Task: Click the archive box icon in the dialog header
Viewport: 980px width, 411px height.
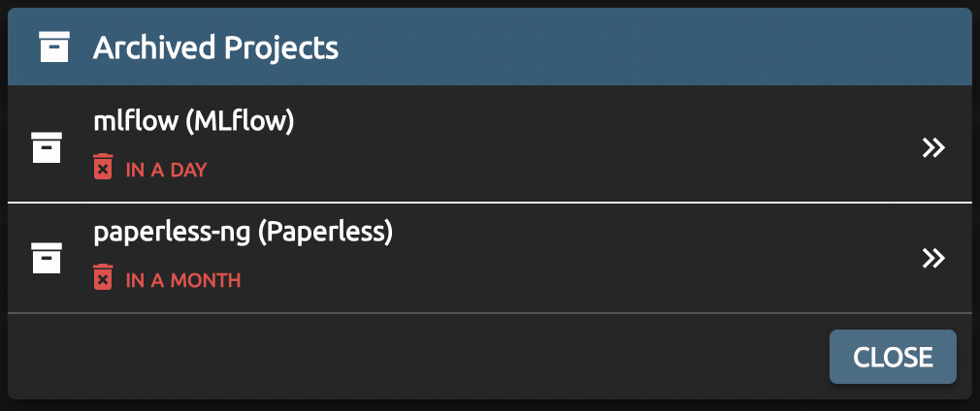Action: click(54, 47)
